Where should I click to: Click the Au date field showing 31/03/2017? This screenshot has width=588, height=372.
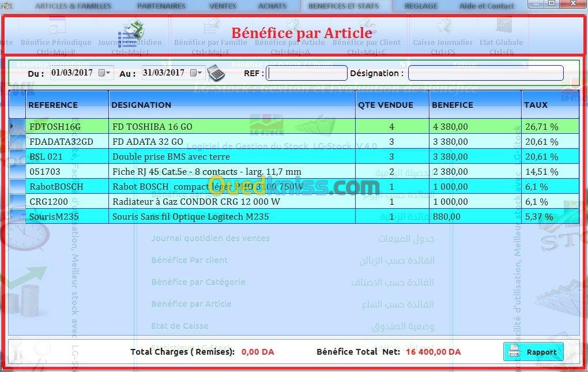pyautogui.click(x=174, y=73)
